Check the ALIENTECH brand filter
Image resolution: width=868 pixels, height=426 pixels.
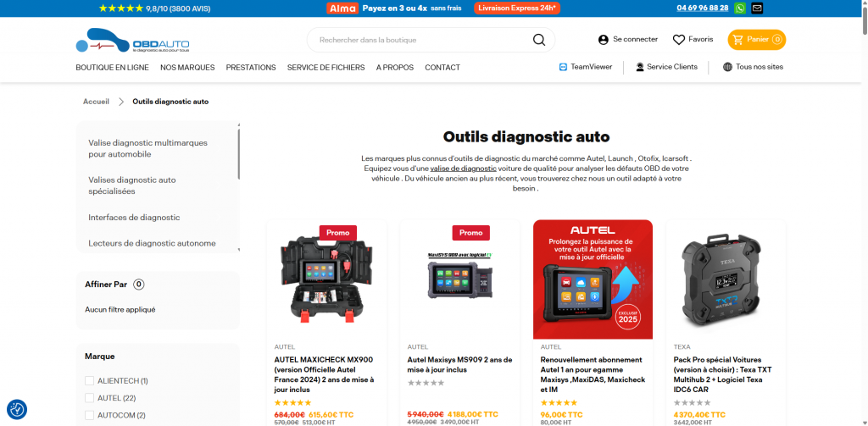pyautogui.click(x=89, y=380)
